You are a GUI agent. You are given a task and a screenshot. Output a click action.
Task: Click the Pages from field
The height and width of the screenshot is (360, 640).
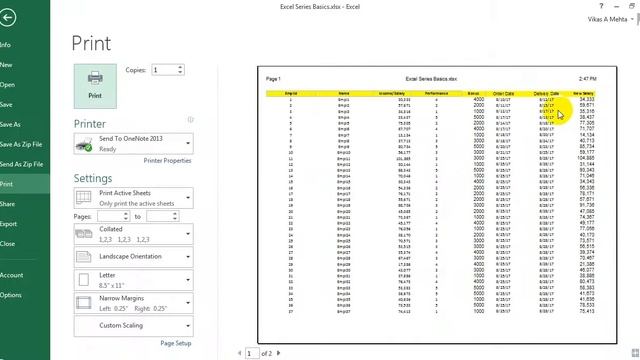[110, 216]
